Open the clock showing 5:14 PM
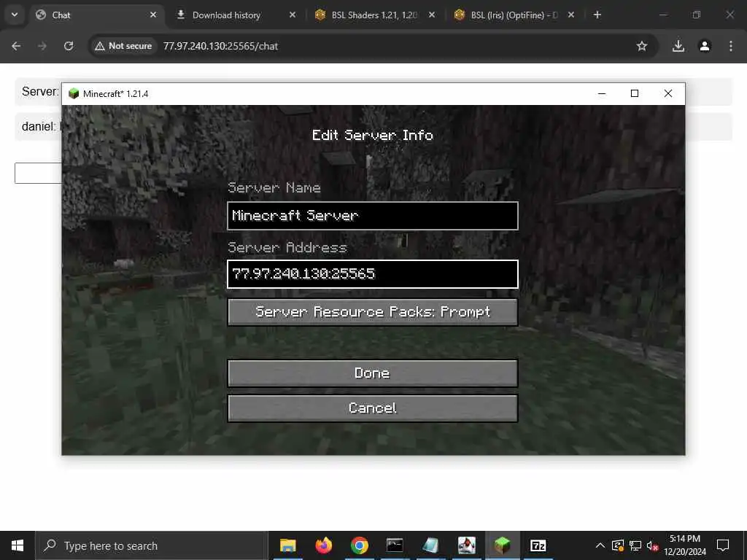The width and height of the screenshot is (747, 560). coord(684,545)
